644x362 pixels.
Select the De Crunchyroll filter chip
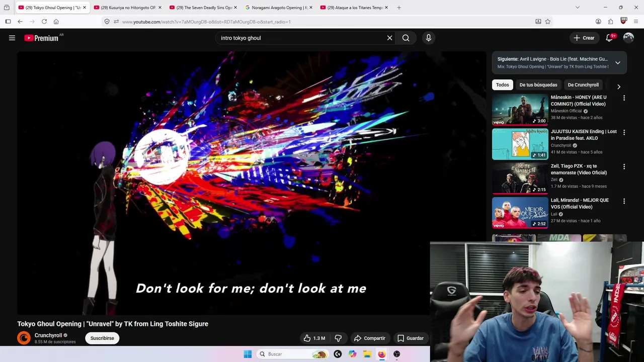(x=583, y=85)
